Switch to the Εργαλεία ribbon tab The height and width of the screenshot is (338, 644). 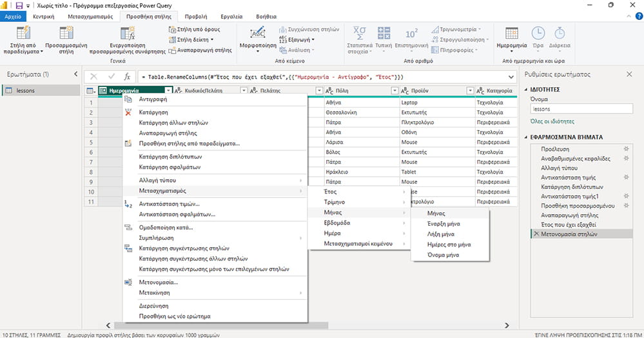coord(231,16)
